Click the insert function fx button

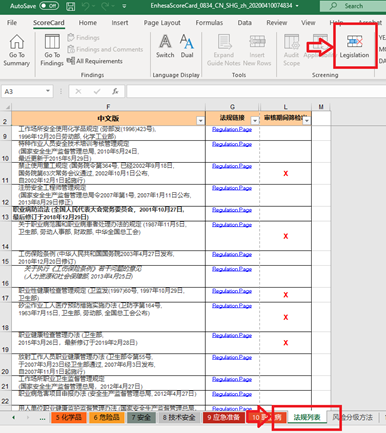tap(115, 91)
